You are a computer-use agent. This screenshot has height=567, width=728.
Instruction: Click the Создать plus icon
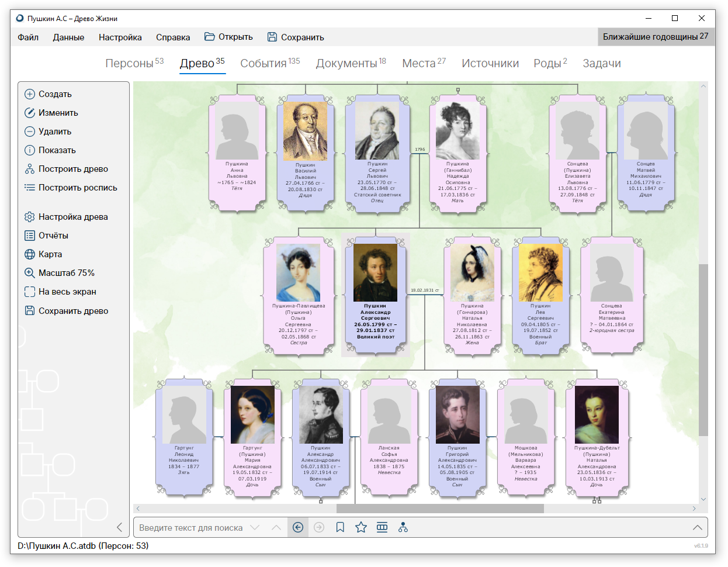tap(30, 94)
